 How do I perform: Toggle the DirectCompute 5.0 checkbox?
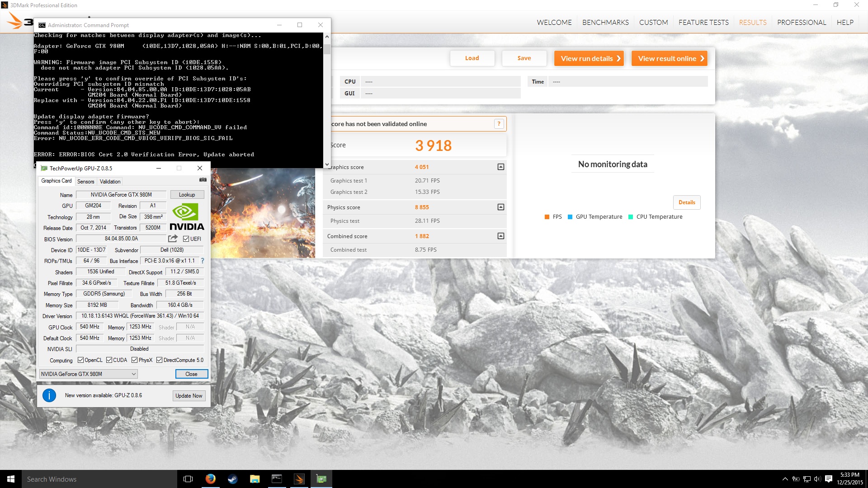[159, 360]
